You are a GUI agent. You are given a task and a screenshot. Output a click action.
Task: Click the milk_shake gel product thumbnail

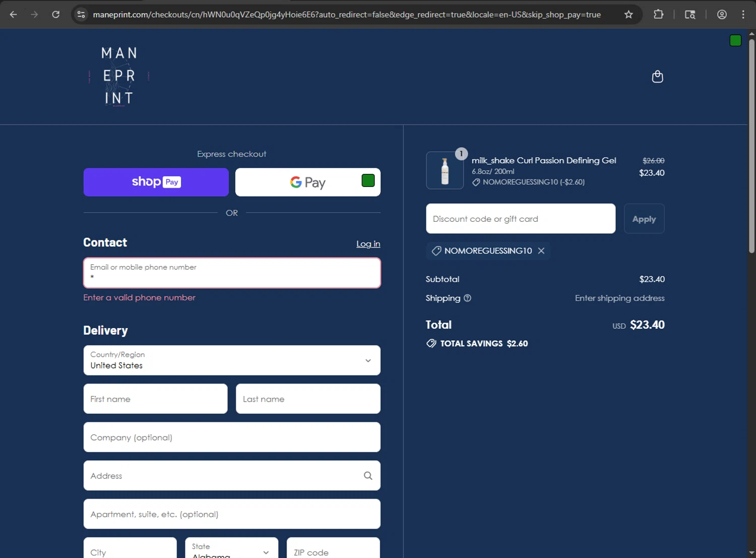tap(445, 170)
